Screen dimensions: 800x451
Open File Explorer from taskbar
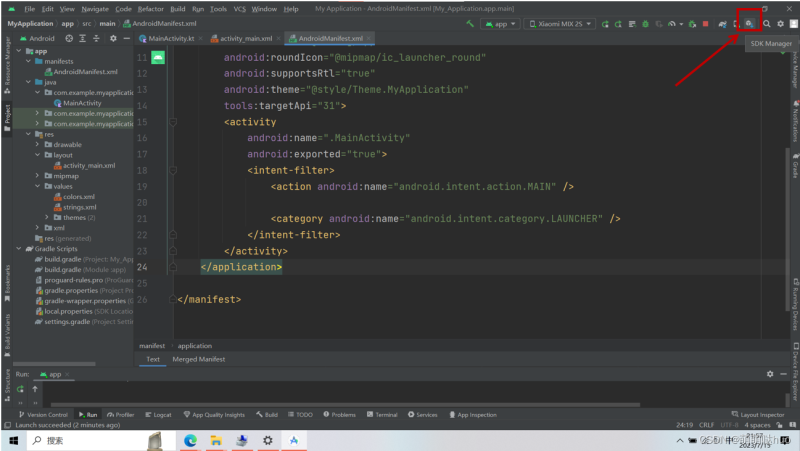tap(216, 440)
